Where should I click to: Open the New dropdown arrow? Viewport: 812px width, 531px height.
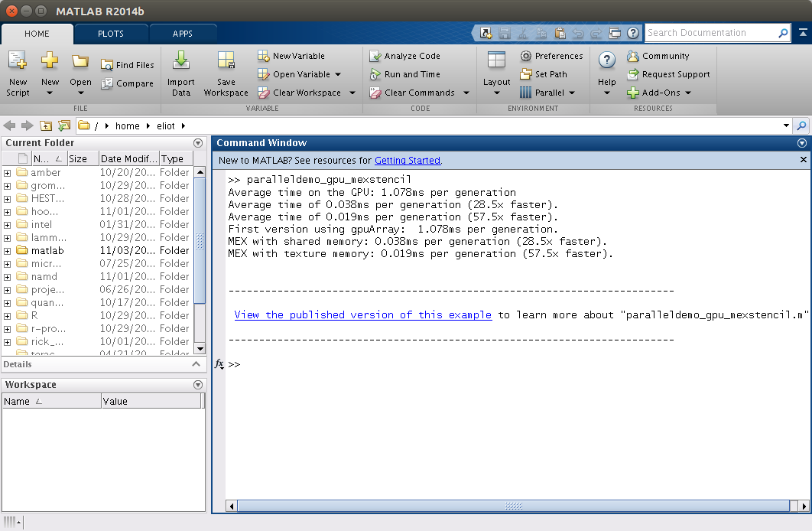pos(50,93)
